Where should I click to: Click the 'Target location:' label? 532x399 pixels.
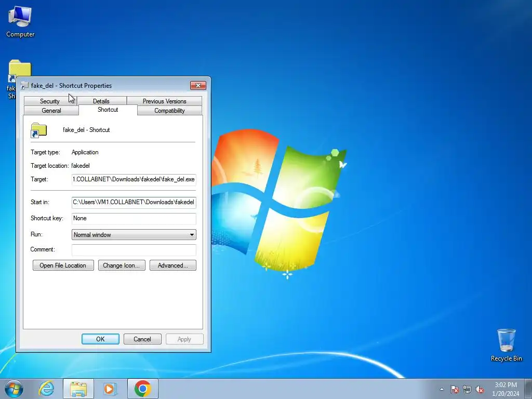50,166
